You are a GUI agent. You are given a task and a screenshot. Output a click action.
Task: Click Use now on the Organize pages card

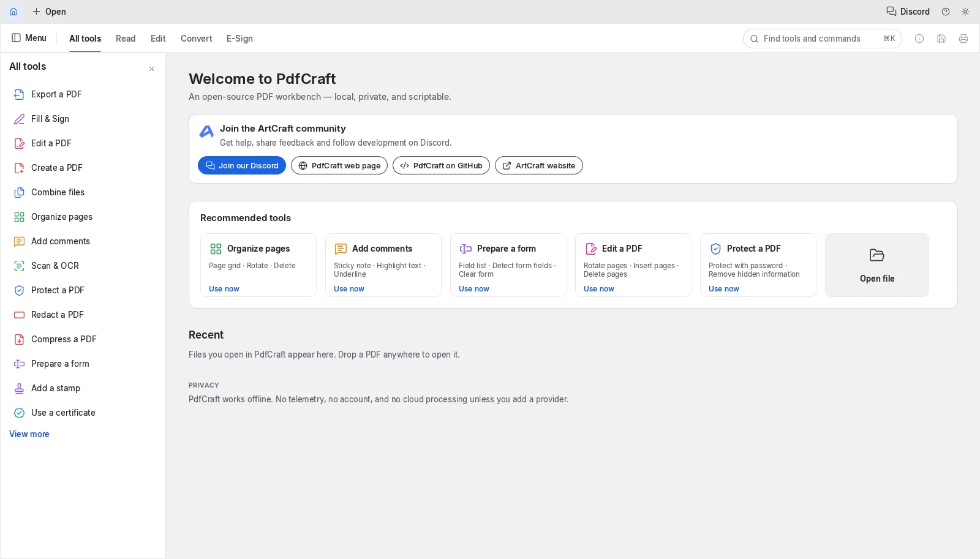click(224, 289)
